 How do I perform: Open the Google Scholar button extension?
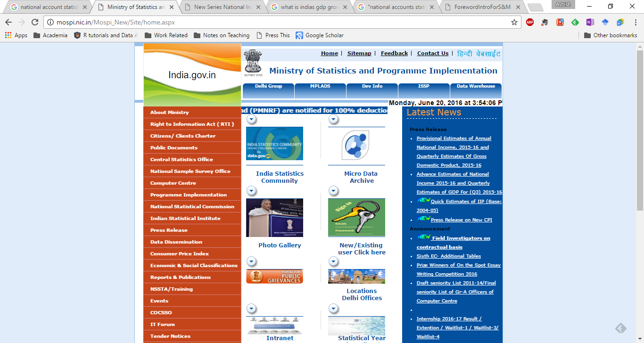(605, 22)
